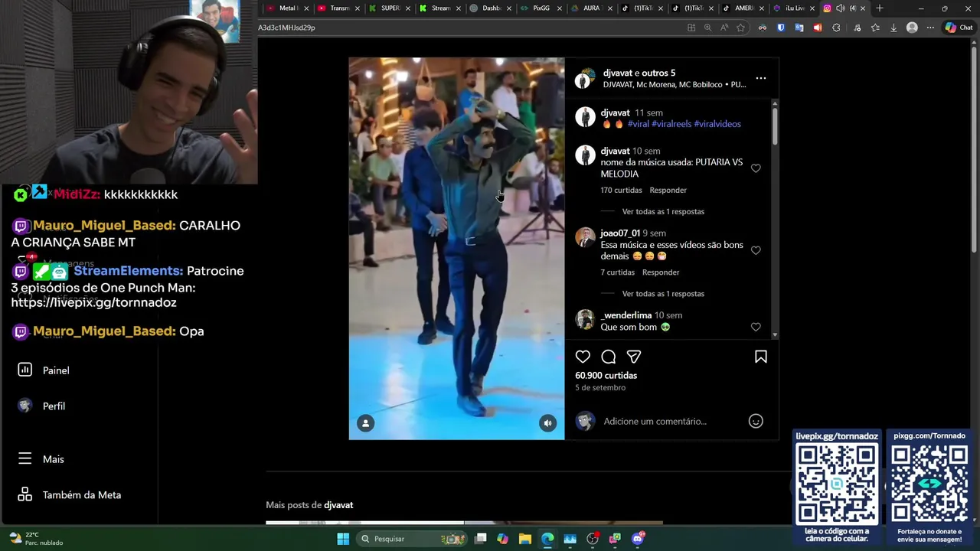Open the weather widget showing 22°C
980x551 pixels.
tap(35, 539)
